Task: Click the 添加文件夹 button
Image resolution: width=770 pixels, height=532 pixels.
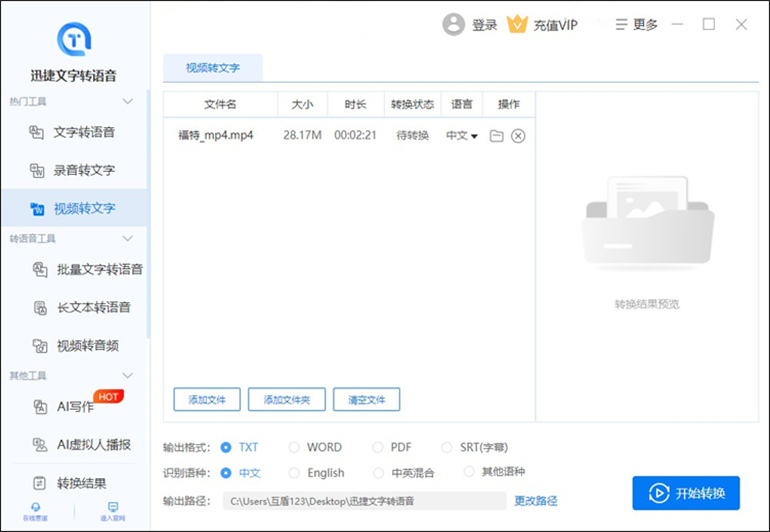Action: (287, 399)
